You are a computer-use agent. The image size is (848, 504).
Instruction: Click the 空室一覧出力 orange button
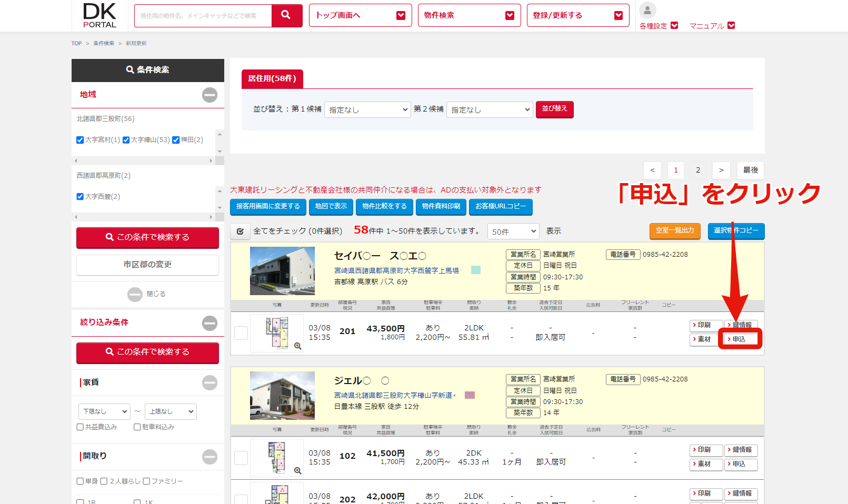pyautogui.click(x=674, y=230)
